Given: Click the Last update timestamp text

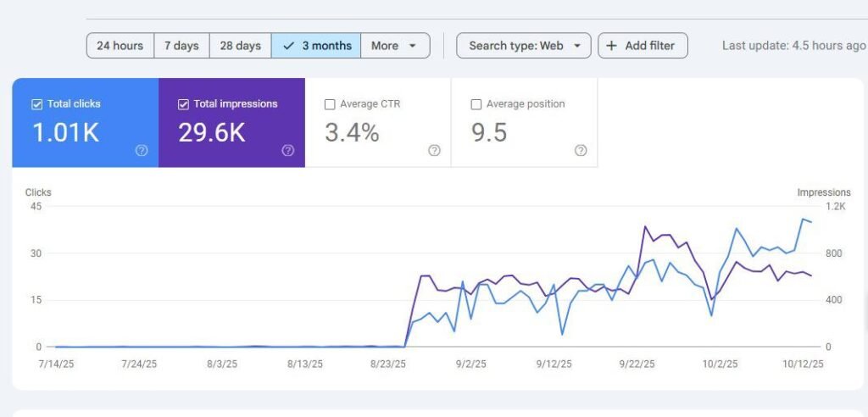Looking at the screenshot, I should pos(793,46).
